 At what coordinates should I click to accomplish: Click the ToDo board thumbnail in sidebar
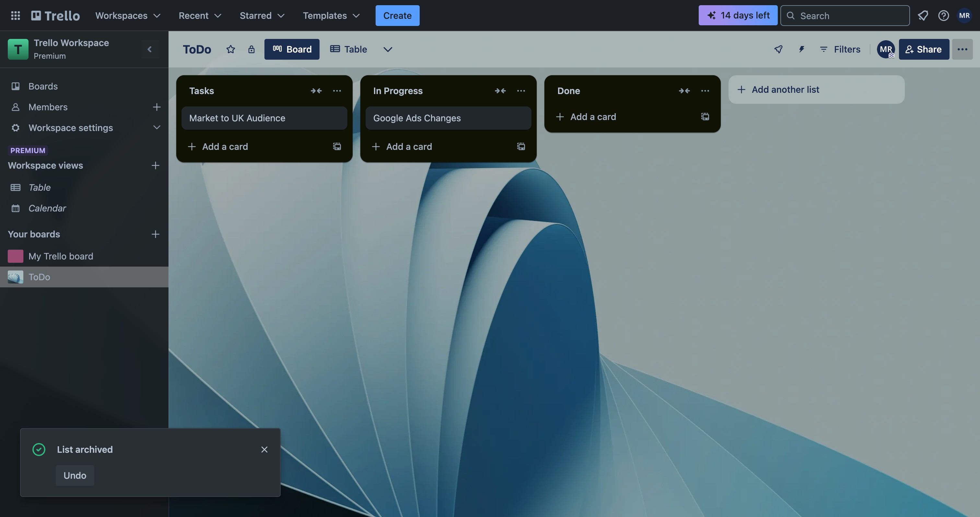[x=16, y=277]
